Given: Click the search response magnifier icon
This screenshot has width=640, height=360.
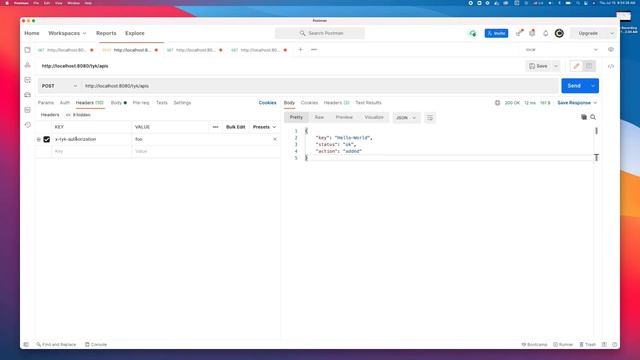Looking at the screenshot, I should pyautogui.click(x=593, y=117).
